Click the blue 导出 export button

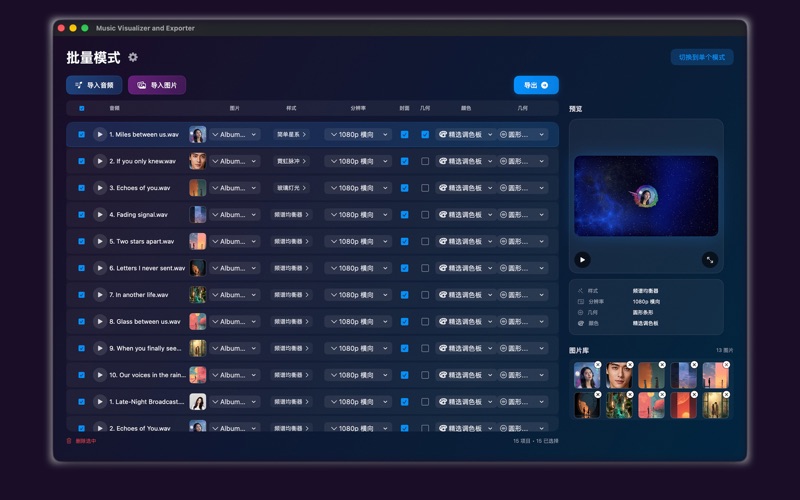click(536, 85)
